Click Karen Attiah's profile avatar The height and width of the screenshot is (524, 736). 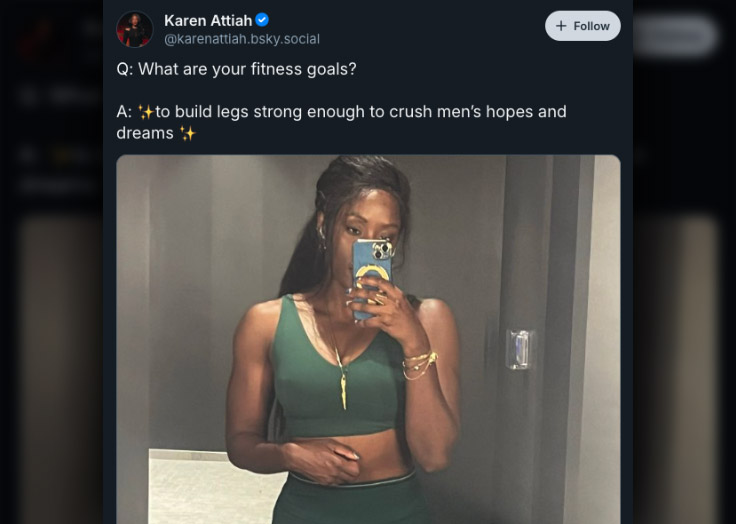(135, 29)
